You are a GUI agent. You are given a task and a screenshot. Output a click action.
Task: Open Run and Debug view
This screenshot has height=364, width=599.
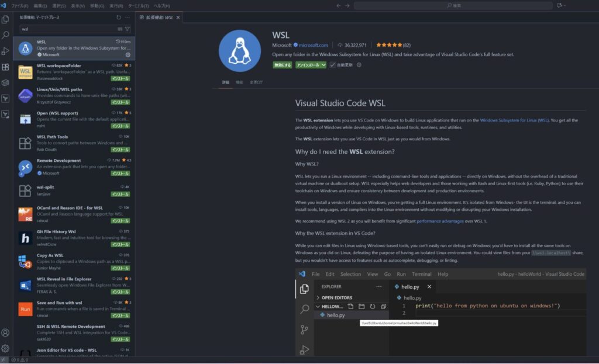pyautogui.click(x=5, y=51)
